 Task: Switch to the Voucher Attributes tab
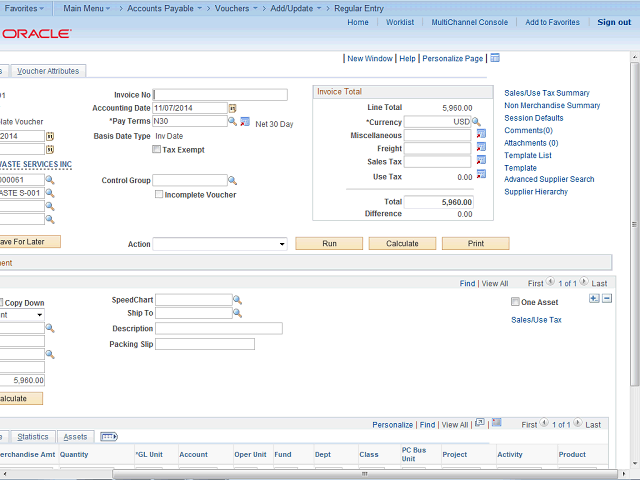pyautogui.click(x=49, y=71)
